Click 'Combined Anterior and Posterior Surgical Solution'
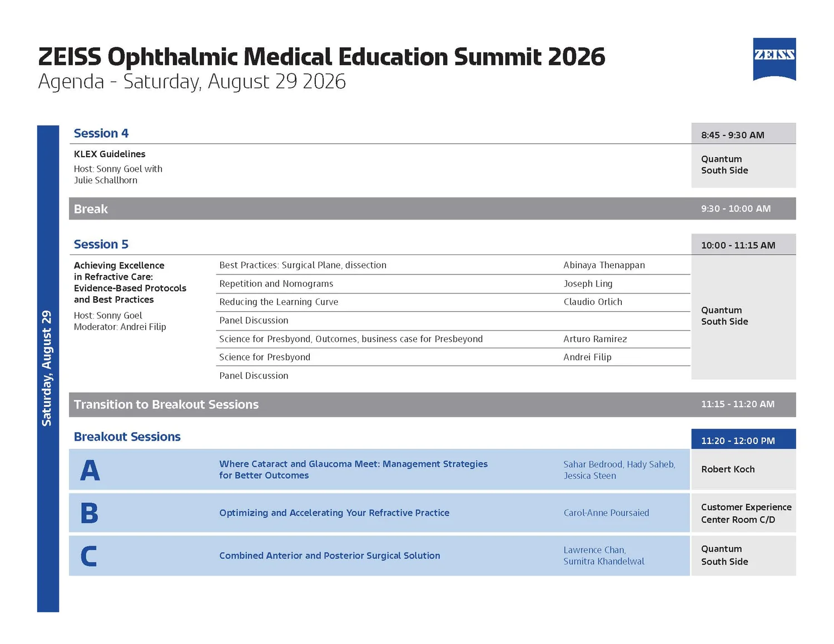Image resolution: width=834 pixels, height=644 pixels. tap(330, 556)
